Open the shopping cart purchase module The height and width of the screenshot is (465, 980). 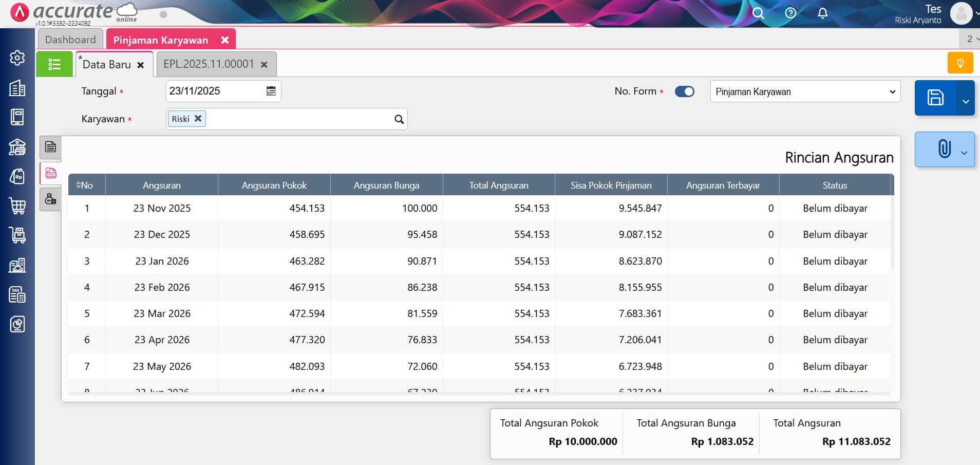(x=17, y=206)
